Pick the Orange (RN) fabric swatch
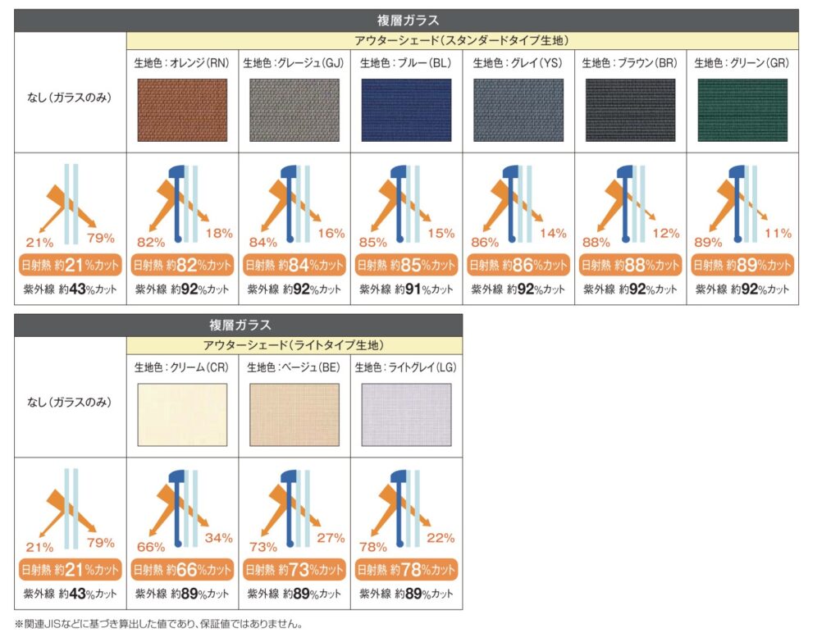This screenshot has width=840, height=633. tap(182, 111)
